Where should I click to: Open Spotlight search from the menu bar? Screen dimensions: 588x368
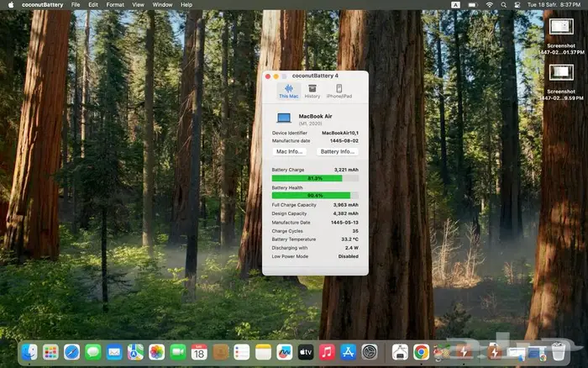503,5
